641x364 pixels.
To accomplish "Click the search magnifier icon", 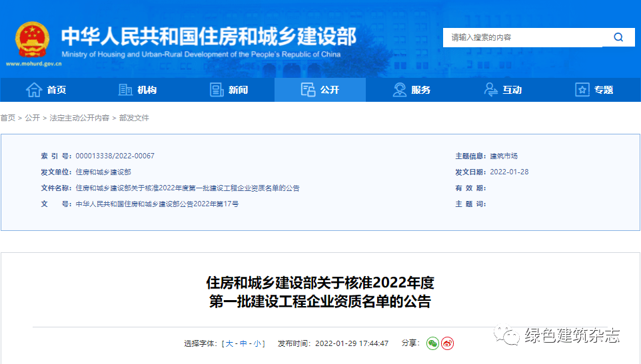I will pyautogui.click(x=618, y=37).
